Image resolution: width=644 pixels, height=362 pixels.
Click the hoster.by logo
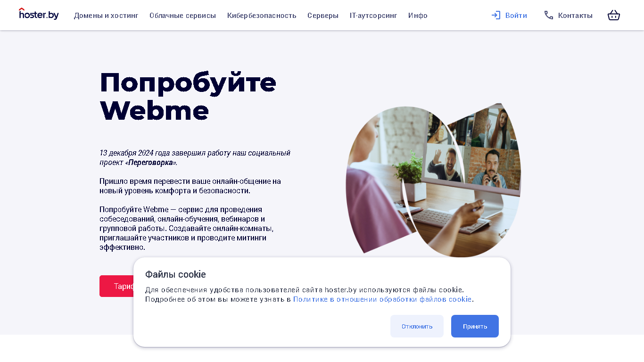tap(39, 14)
